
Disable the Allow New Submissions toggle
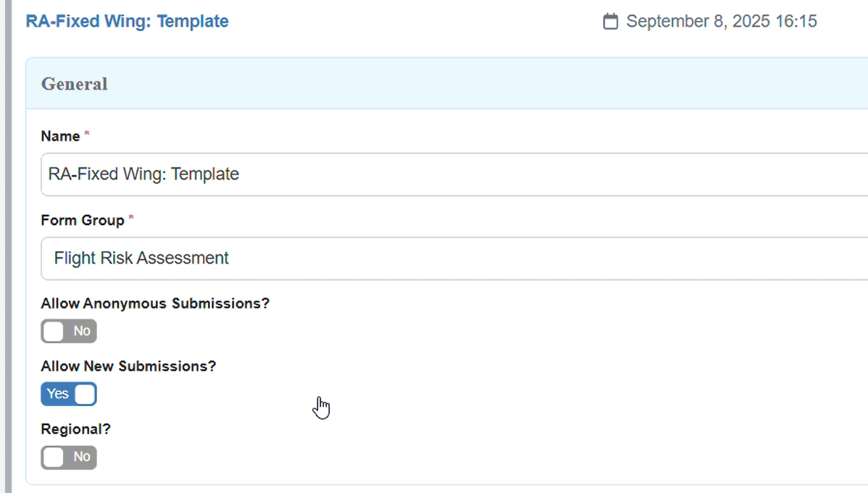click(x=69, y=395)
